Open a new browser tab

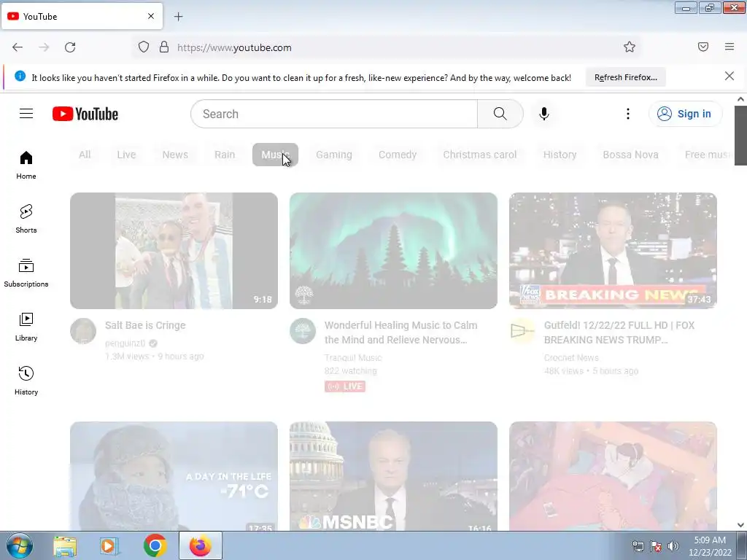[178, 17]
